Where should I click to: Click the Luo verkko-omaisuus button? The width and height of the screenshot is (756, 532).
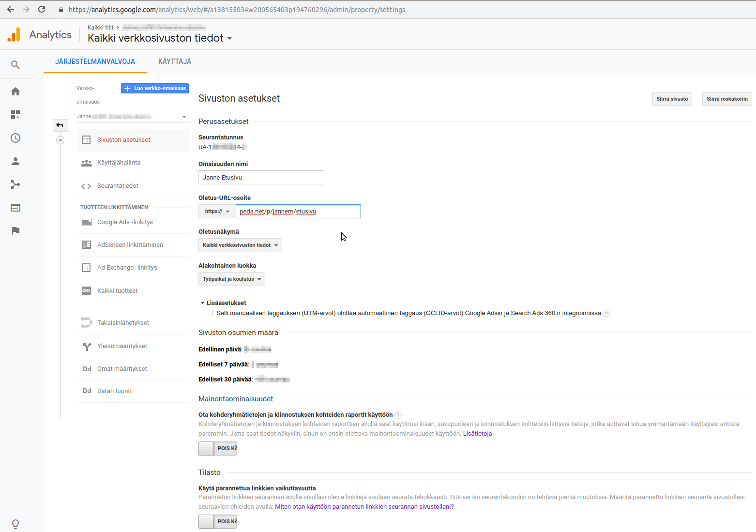155,89
